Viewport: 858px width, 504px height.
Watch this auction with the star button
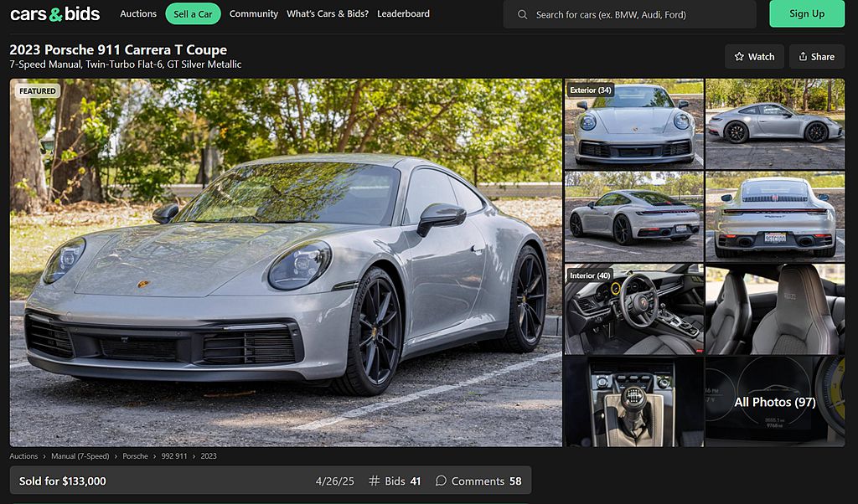click(x=754, y=56)
